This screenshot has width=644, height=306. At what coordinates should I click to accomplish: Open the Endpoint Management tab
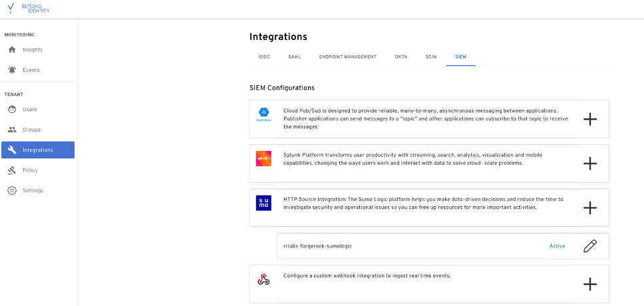click(x=347, y=57)
